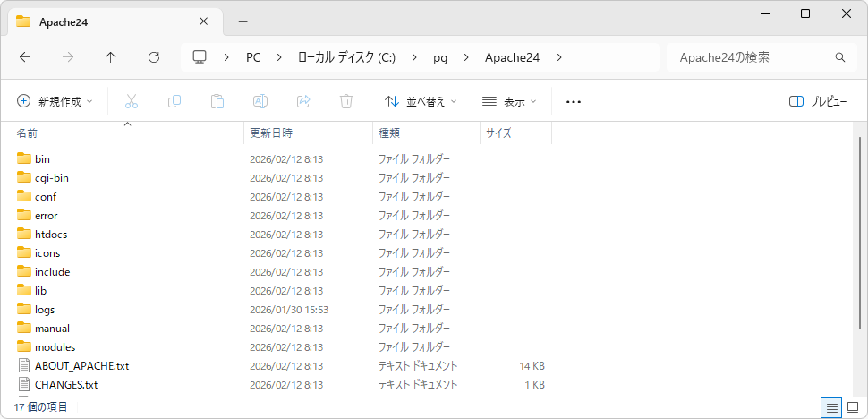Click the Delete trash can icon
Screen dimensions: 868x419
tap(346, 101)
